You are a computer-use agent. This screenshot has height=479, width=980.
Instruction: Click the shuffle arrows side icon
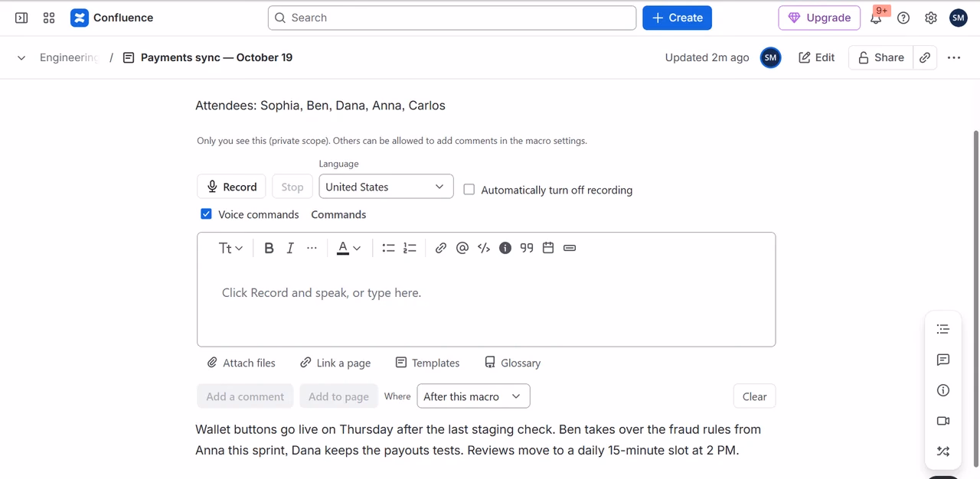(x=943, y=451)
